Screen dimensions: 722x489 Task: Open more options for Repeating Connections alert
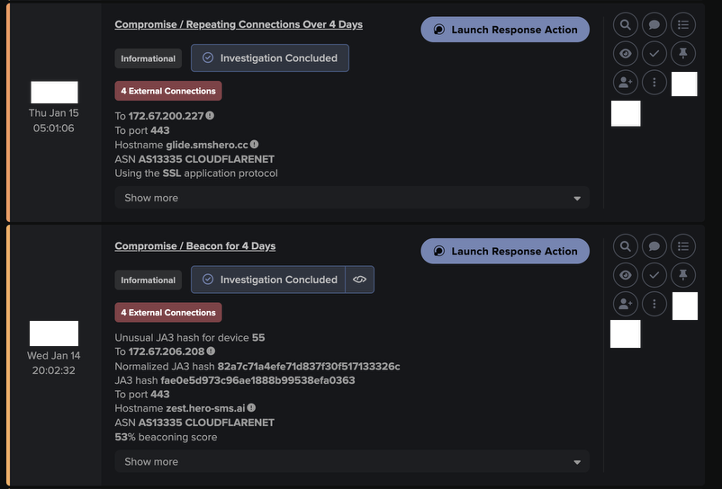tap(654, 83)
